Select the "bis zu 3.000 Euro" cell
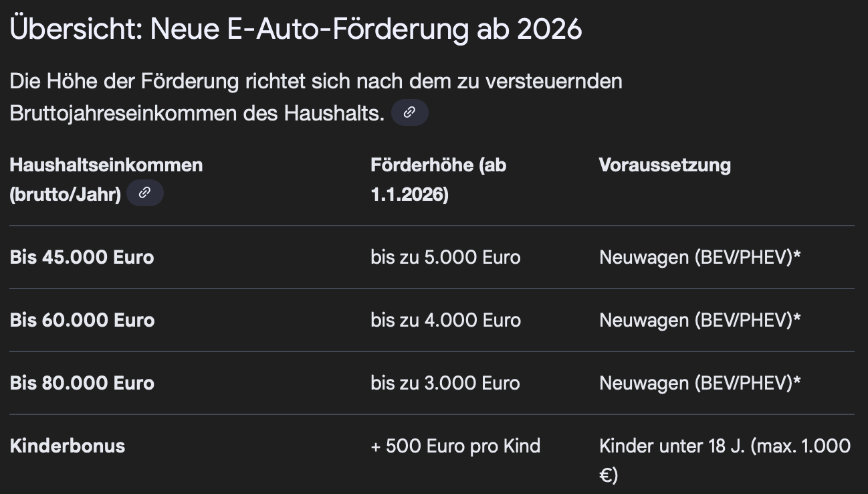Screen dimensions: 868x494 click(x=445, y=383)
